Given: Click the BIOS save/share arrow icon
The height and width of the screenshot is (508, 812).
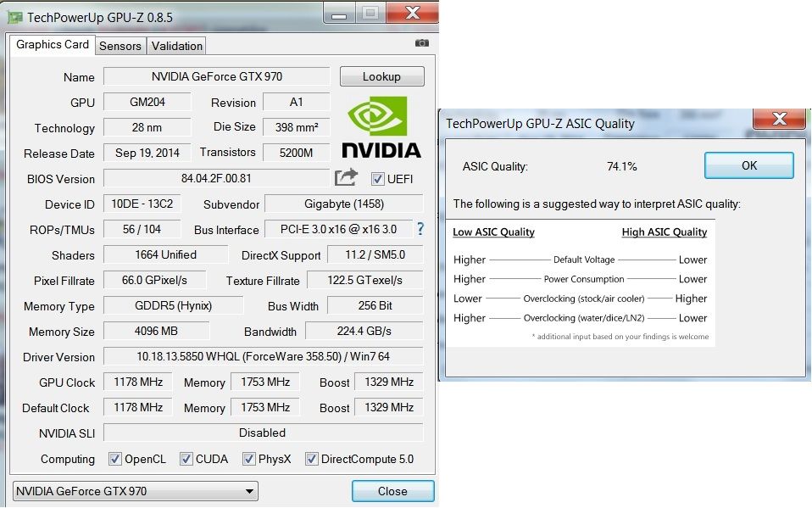Looking at the screenshot, I should coord(346,178).
